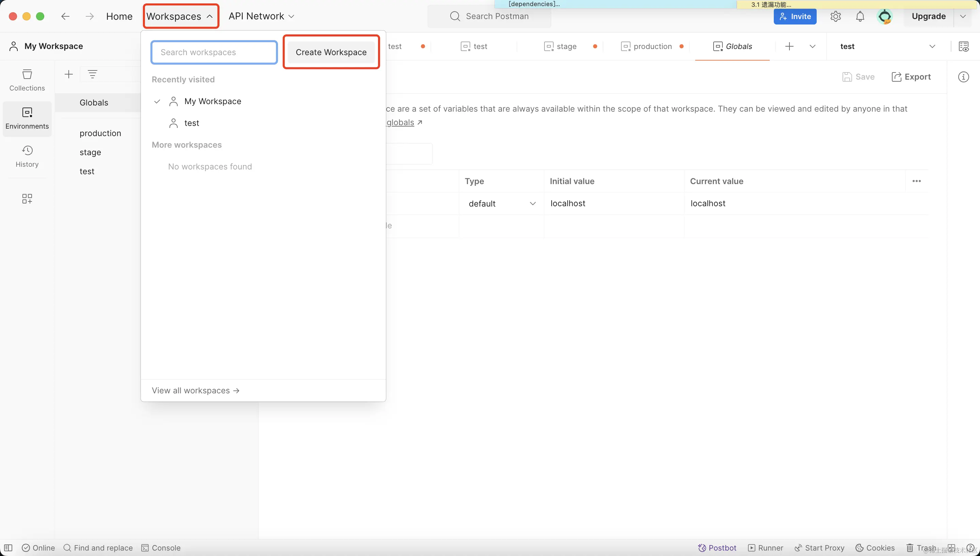Click the environment quick look icon
Image resolution: width=980 pixels, height=556 pixels.
coord(963,46)
